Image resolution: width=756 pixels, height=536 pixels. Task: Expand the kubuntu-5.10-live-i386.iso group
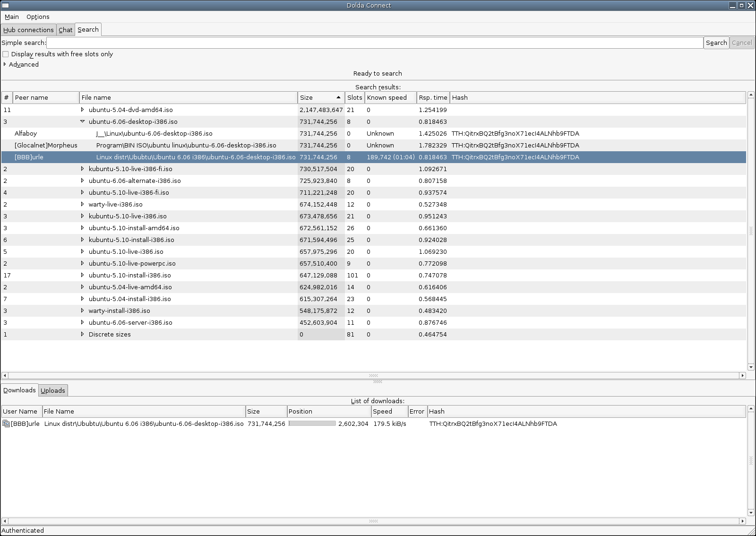point(82,216)
